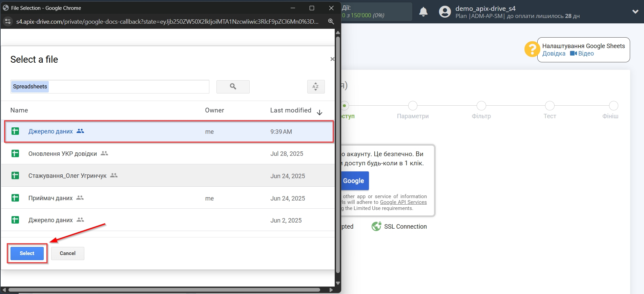
Task: Click shared icon beside Стажування_Олег Угринчук
Action: (114, 175)
